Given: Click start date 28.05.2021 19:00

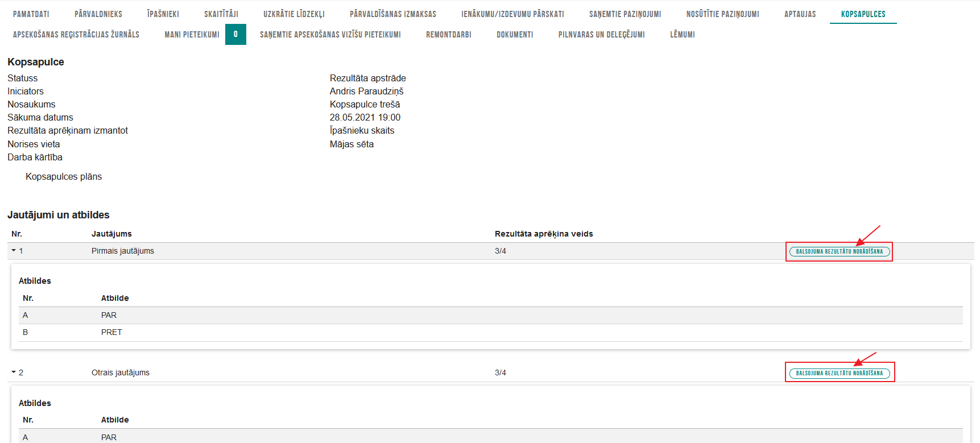Looking at the screenshot, I should click(x=365, y=117).
